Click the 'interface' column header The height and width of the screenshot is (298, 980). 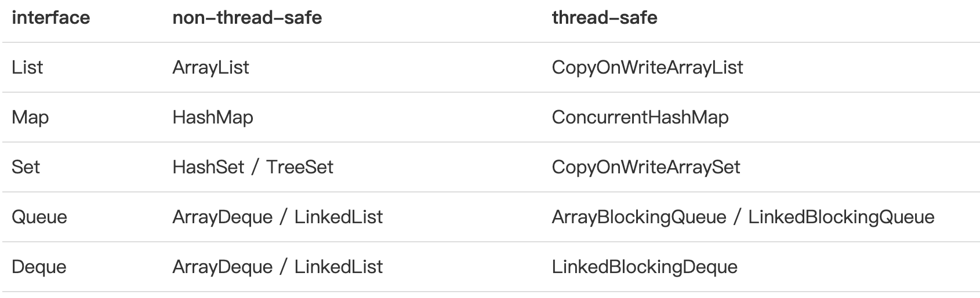point(51,18)
